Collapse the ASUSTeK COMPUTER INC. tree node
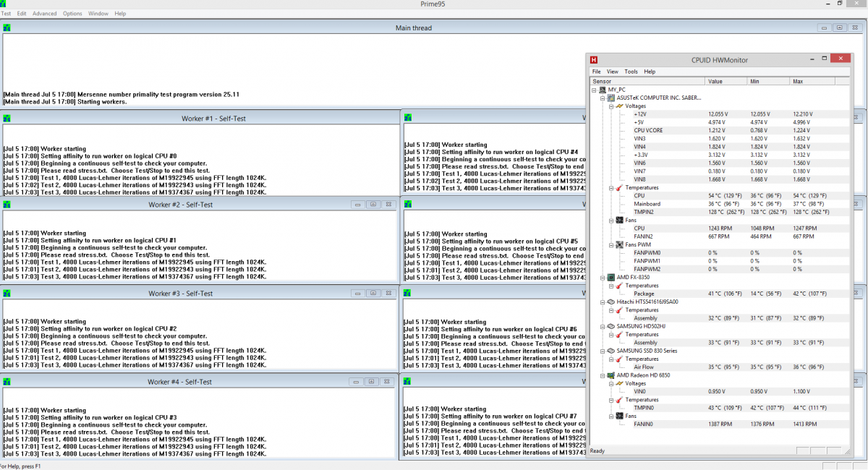The image size is (868, 470). tap(603, 98)
